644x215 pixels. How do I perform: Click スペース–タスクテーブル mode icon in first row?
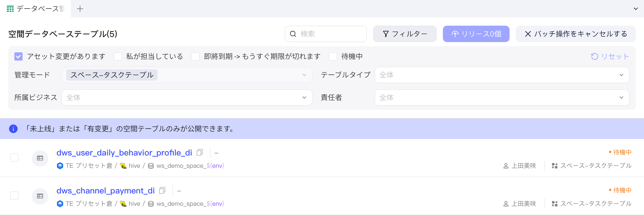pyautogui.click(x=554, y=166)
